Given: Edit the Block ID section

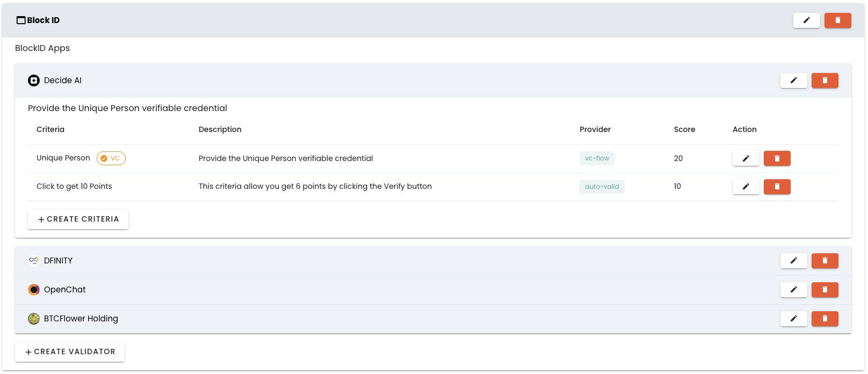Looking at the screenshot, I should point(806,20).
